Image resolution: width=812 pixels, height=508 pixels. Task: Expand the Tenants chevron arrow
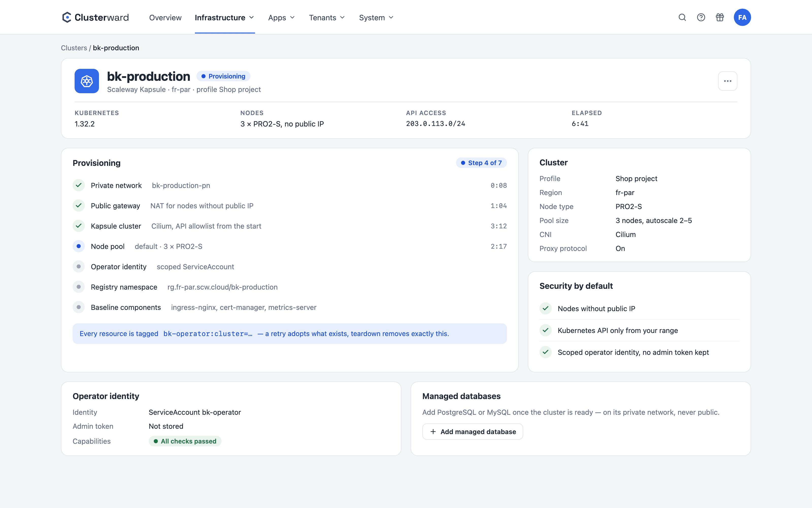[x=342, y=18]
